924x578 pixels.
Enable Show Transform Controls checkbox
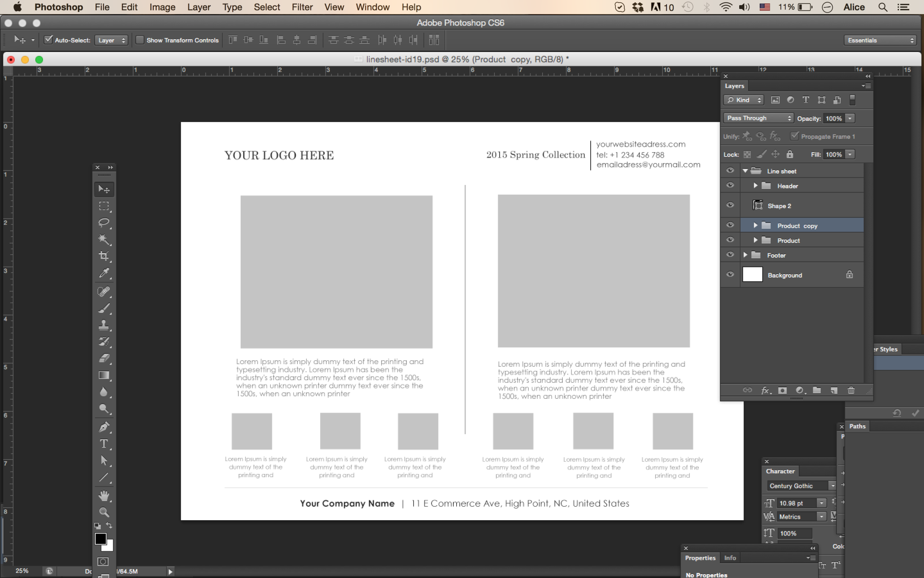(140, 40)
